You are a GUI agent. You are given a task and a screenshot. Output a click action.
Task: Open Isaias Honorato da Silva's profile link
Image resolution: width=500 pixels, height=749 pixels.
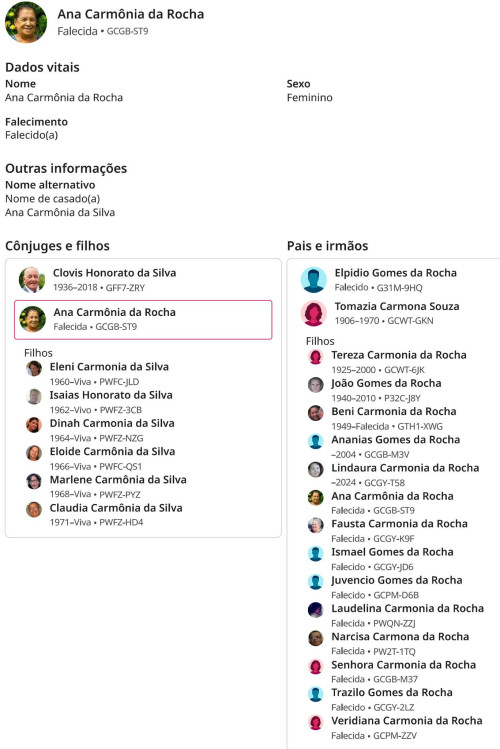point(111,395)
